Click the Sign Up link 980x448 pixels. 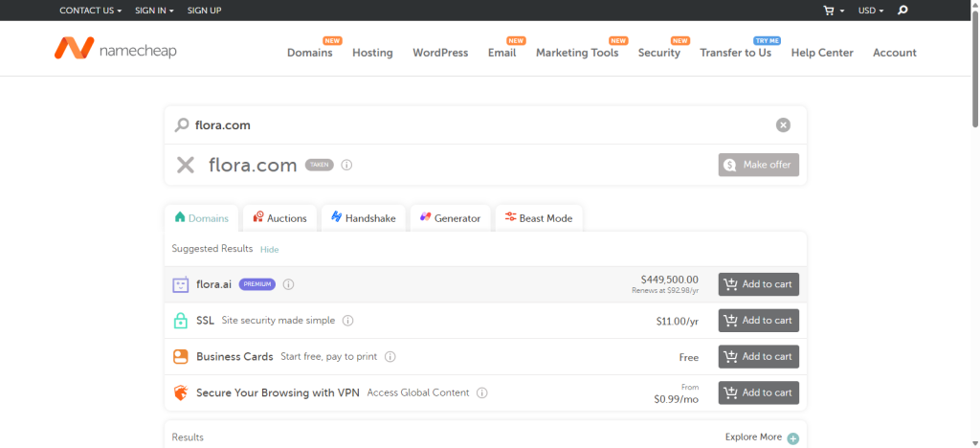click(x=205, y=11)
